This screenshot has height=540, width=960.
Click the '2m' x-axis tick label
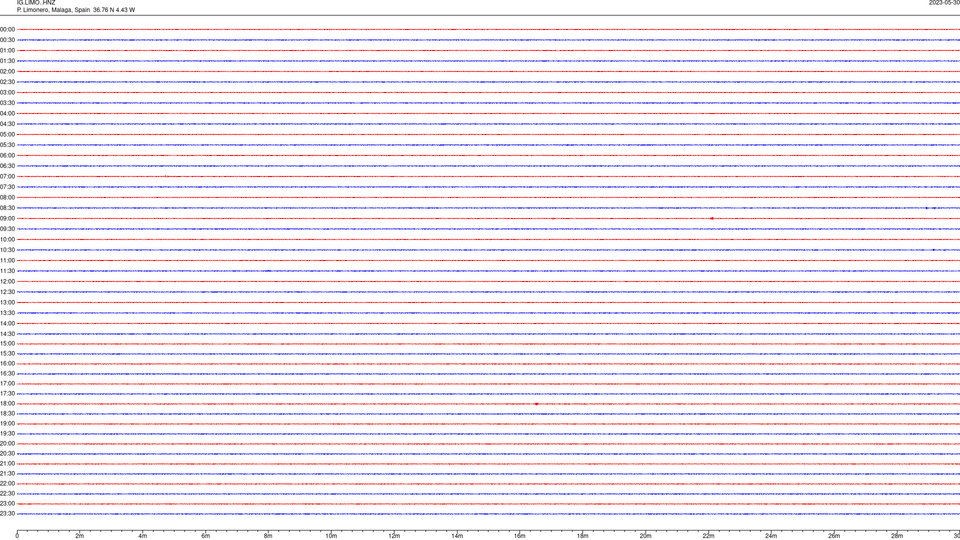tap(80, 536)
